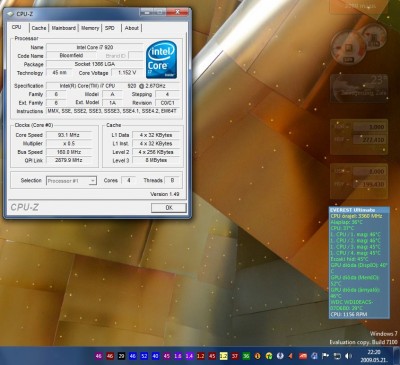
Task: Click the Bus Speed value
Action: click(x=69, y=152)
